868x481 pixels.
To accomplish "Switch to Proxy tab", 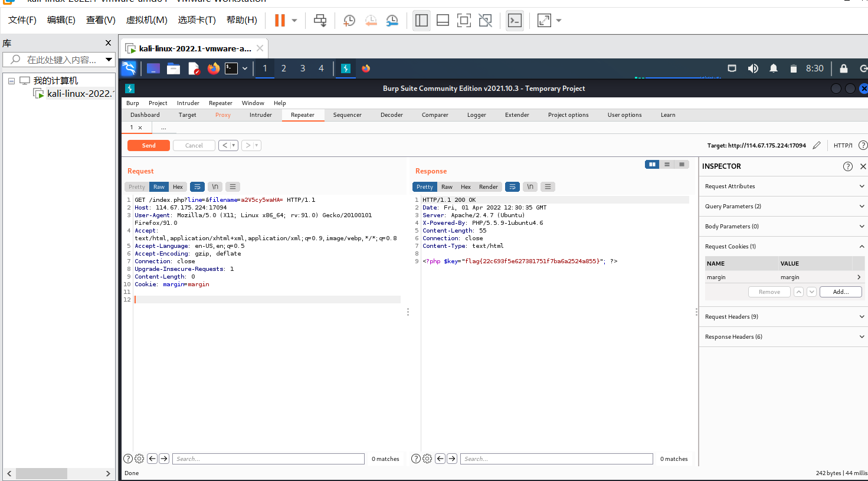I will (x=223, y=115).
